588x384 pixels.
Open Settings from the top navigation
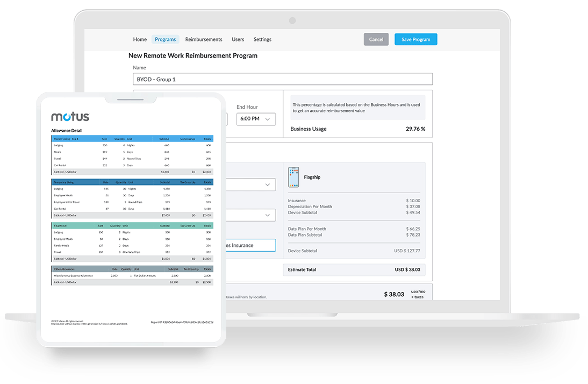[262, 39]
